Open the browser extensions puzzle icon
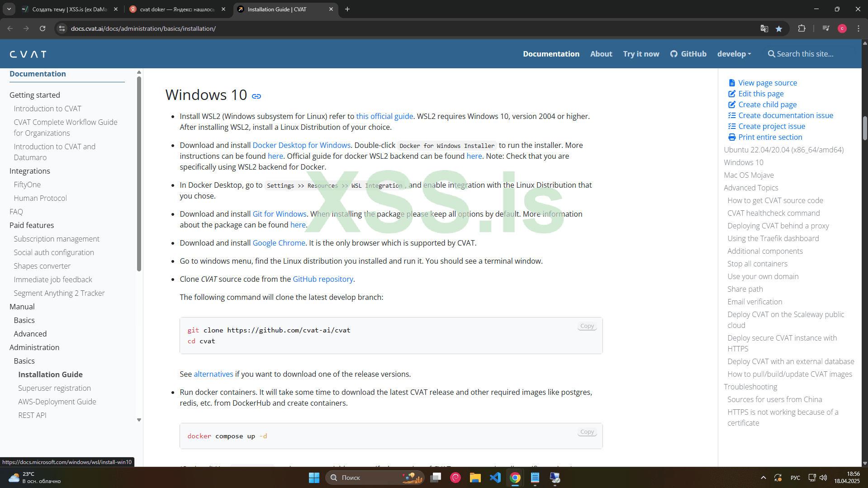The image size is (868, 488). click(x=802, y=28)
